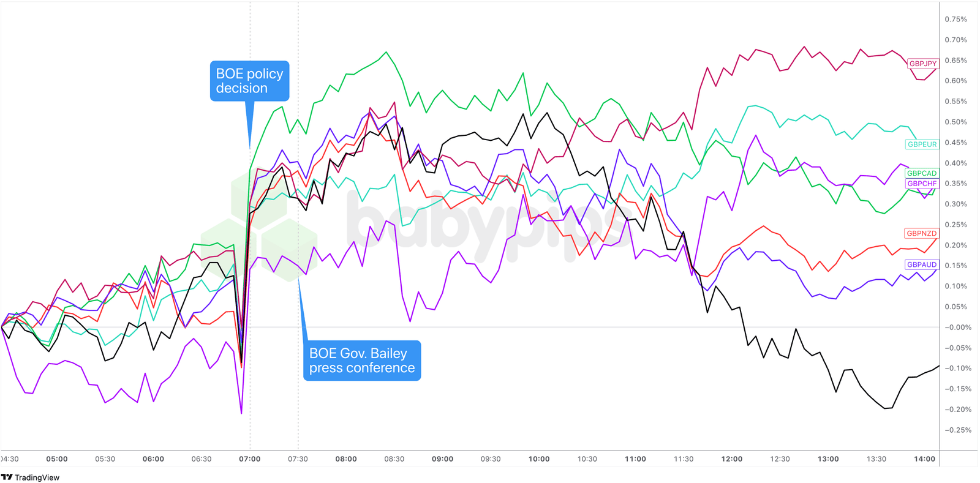Select the GBPCHF label tag
Image resolution: width=980 pixels, height=483 pixels.
click(x=922, y=184)
